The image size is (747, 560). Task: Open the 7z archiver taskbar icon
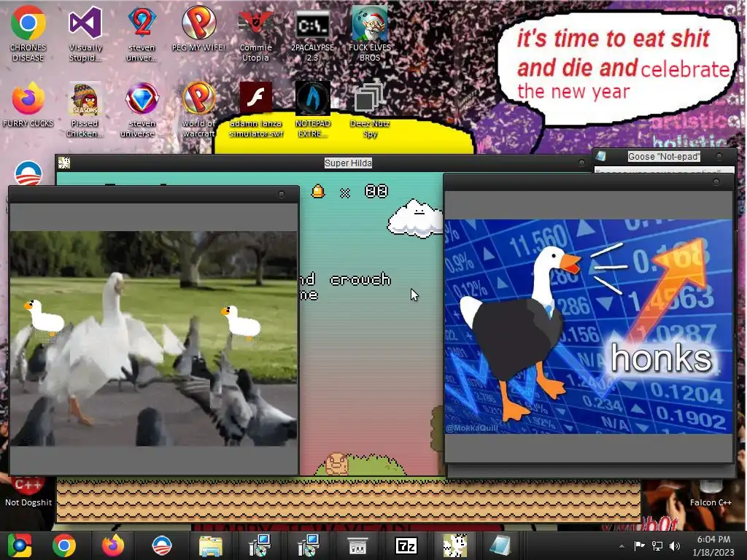406,546
